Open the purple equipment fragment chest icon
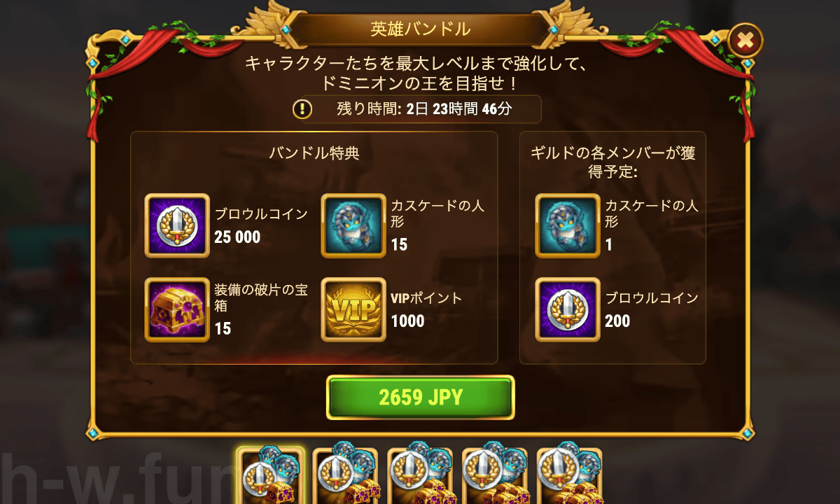Image resolution: width=840 pixels, height=504 pixels. coord(177,309)
